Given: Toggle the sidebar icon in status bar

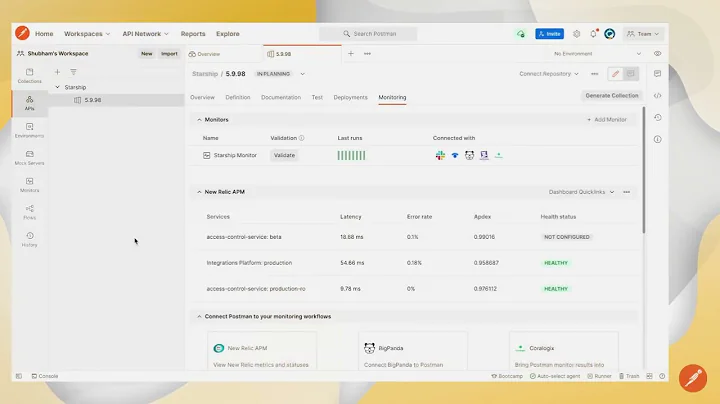Looking at the screenshot, I should pos(19,376).
